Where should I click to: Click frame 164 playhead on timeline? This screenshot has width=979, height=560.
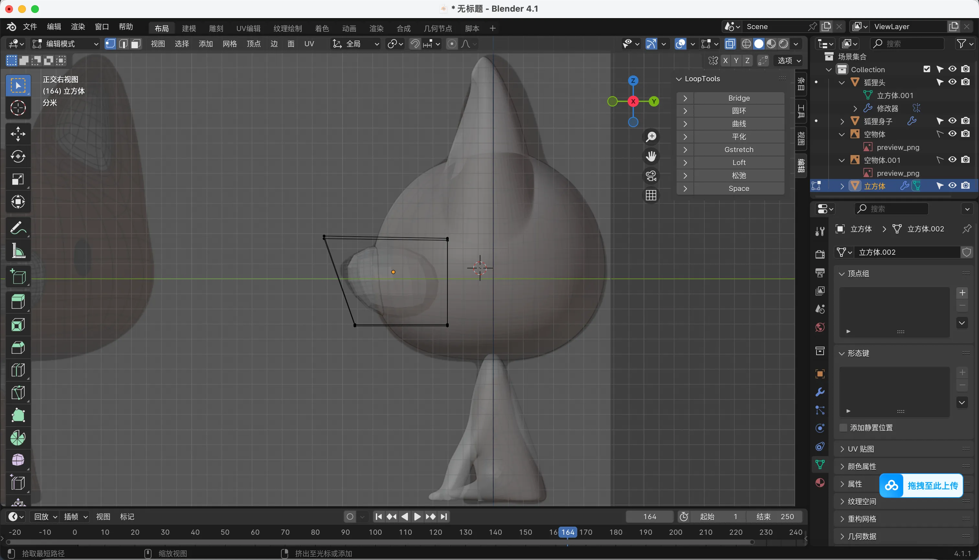click(x=568, y=532)
